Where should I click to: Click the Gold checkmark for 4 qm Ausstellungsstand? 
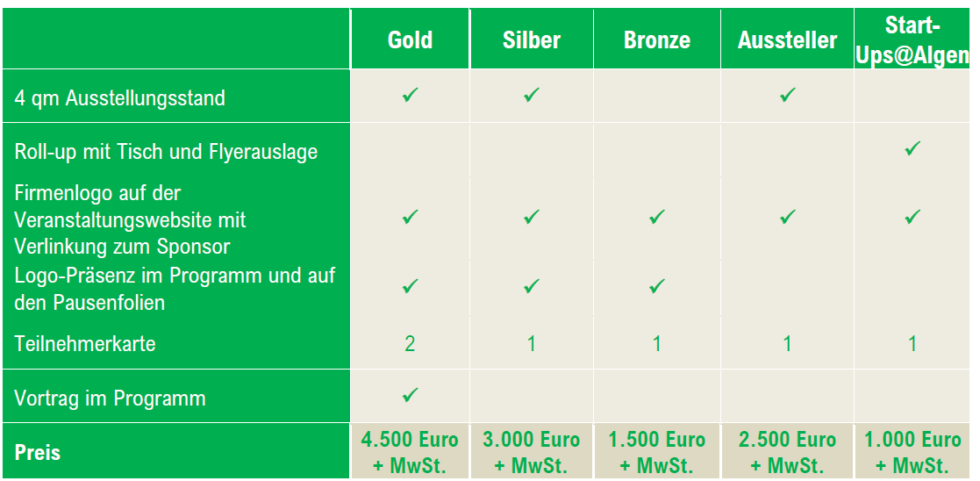[x=410, y=95]
